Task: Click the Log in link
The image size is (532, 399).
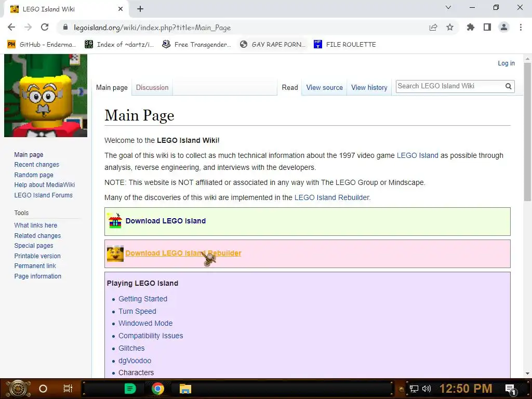Action: coord(506,63)
